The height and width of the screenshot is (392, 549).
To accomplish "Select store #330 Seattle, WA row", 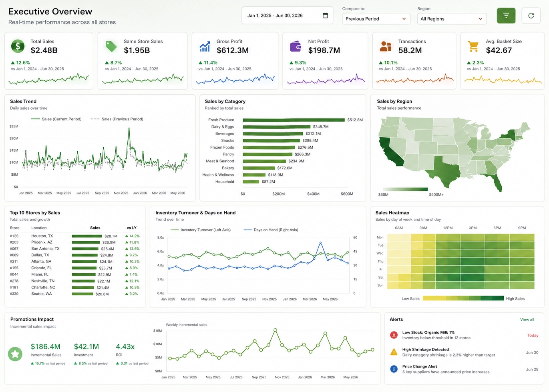I will (x=75, y=294).
